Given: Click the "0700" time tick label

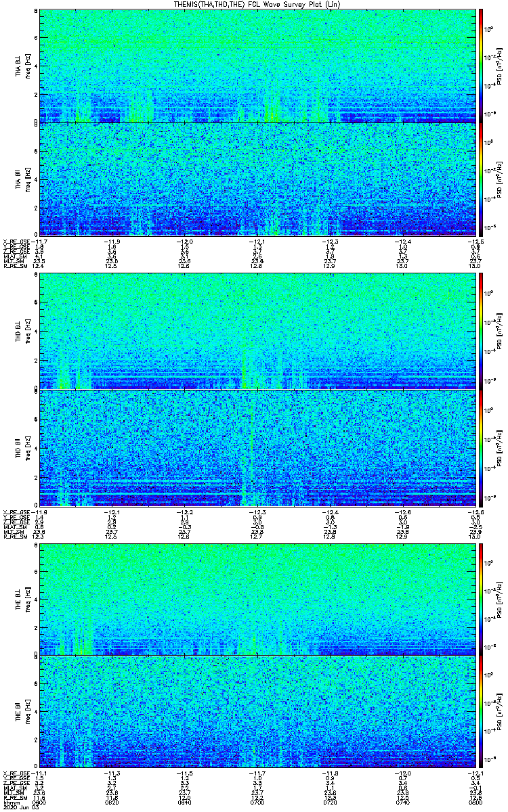Looking at the screenshot, I should point(257,801).
